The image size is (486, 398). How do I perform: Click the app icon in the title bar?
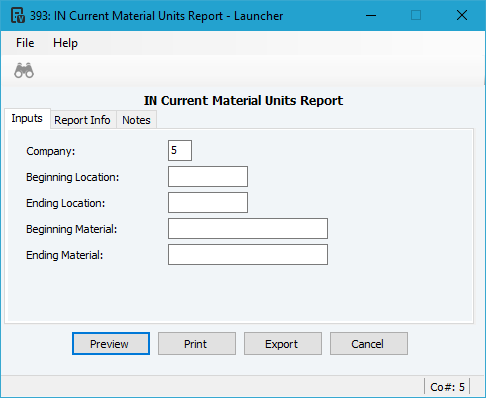(18, 16)
